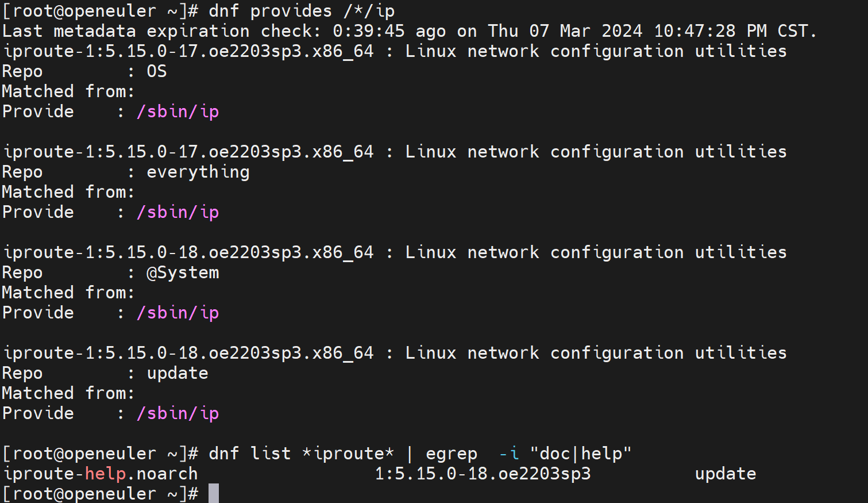
Task: Click the blue "-i" option in the egrep command
Action: coord(509,454)
